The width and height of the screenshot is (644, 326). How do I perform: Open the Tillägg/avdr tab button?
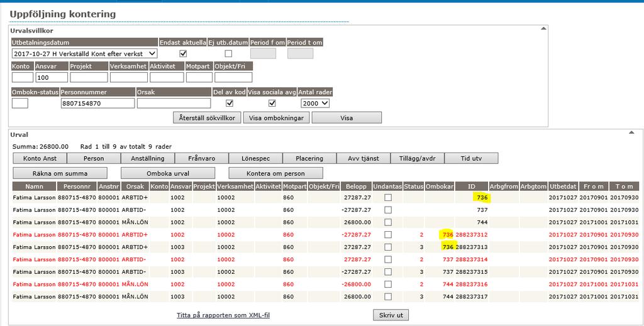click(418, 158)
